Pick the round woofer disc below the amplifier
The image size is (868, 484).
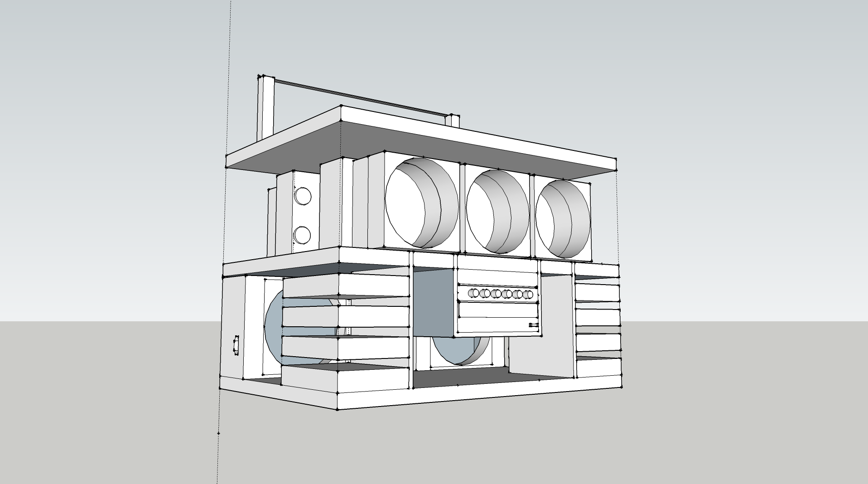458,351
